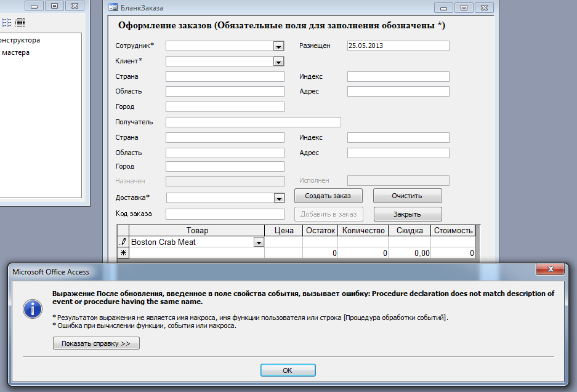The width and height of the screenshot is (577, 392).
Task: Select the item ending in 'мастера' in left window
Action: pos(15,52)
